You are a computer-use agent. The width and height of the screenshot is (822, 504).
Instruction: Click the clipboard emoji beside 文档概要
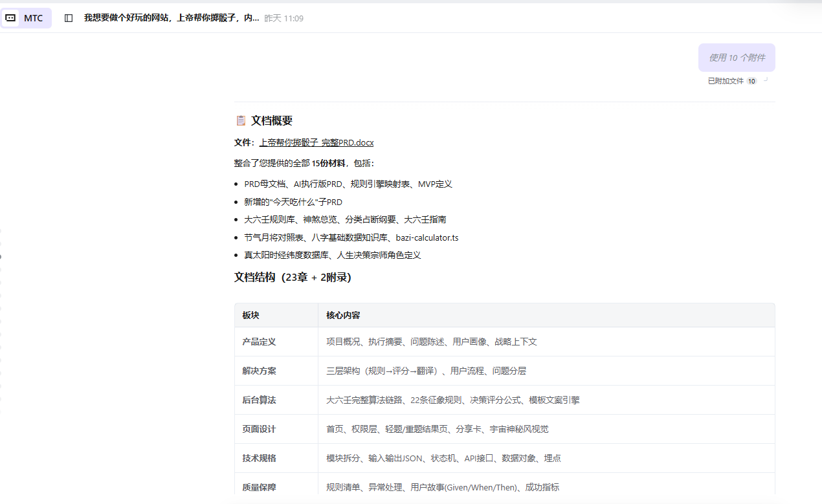pos(240,120)
